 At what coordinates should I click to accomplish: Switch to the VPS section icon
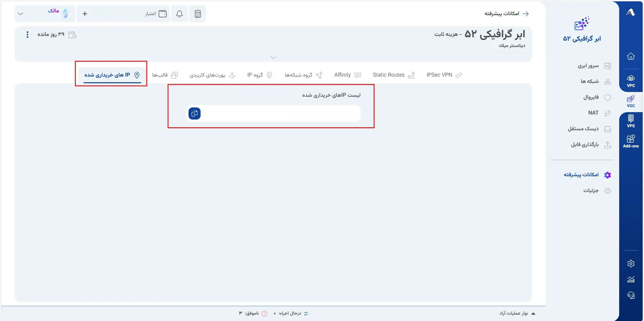631,121
